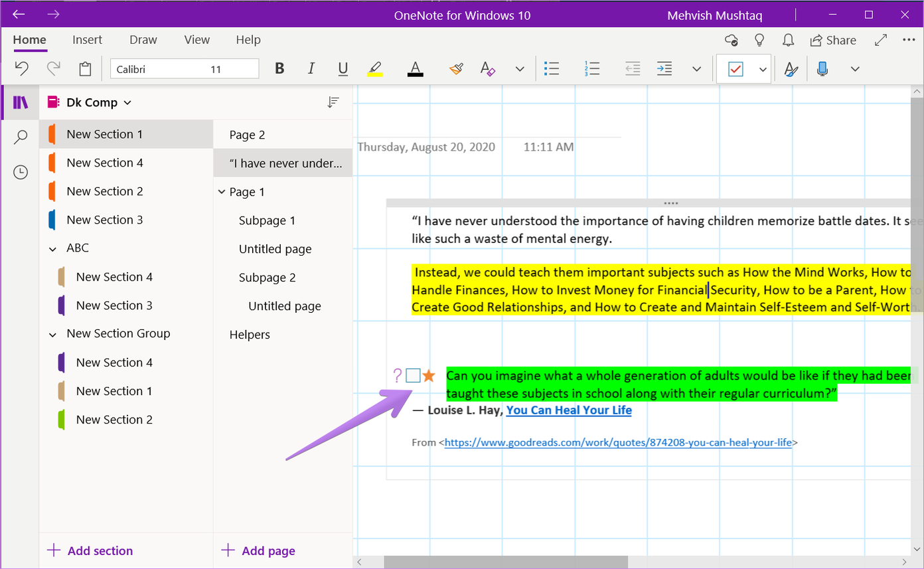Click the Add section button
The height and width of the screenshot is (569, 924).
point(90,550)
